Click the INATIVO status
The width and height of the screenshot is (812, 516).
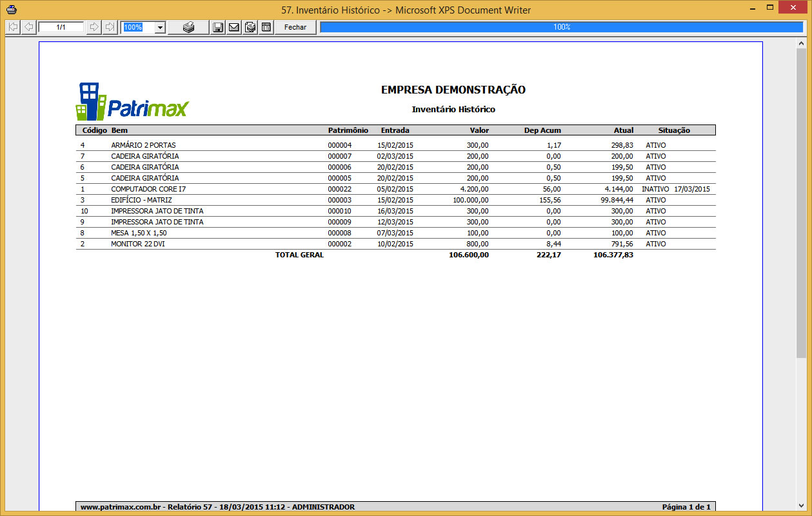[x=655, y=189]
